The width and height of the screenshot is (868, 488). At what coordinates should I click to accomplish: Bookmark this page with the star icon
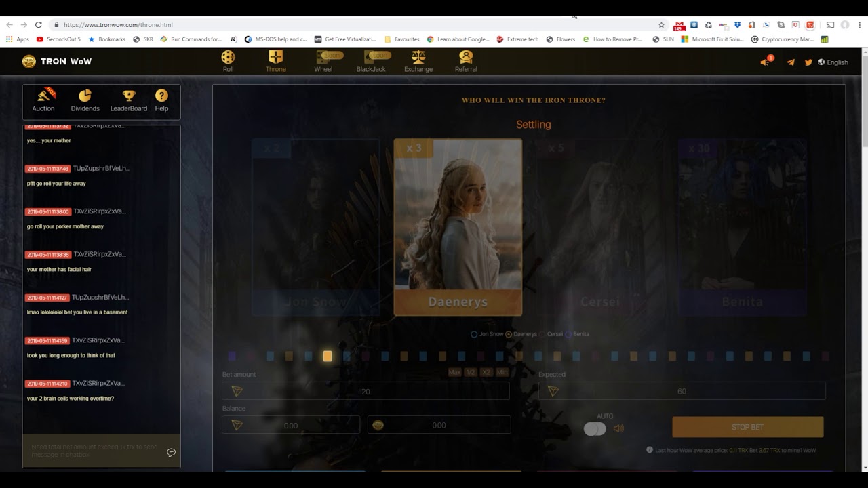661,25
